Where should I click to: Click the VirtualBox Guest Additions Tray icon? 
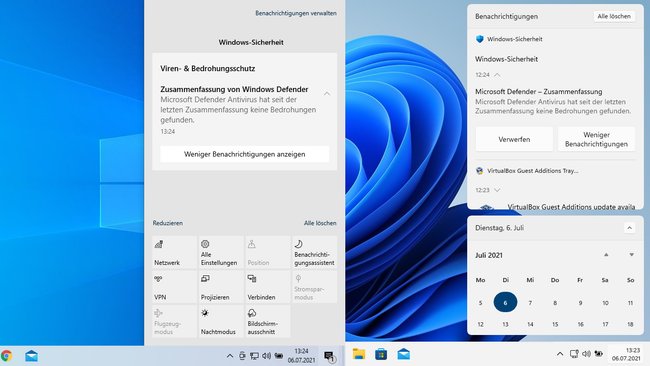point(480,171)
